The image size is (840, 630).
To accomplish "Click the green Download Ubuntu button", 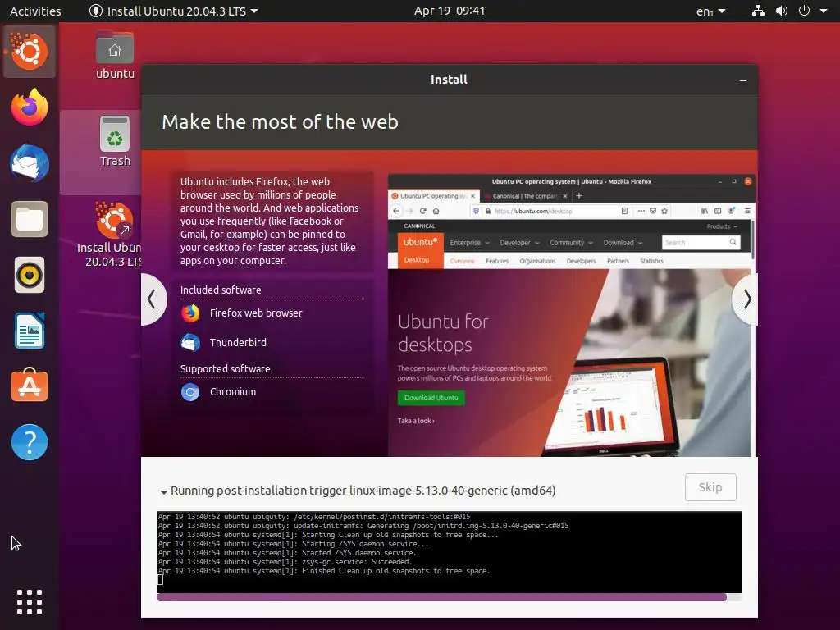I will [431, 398].
